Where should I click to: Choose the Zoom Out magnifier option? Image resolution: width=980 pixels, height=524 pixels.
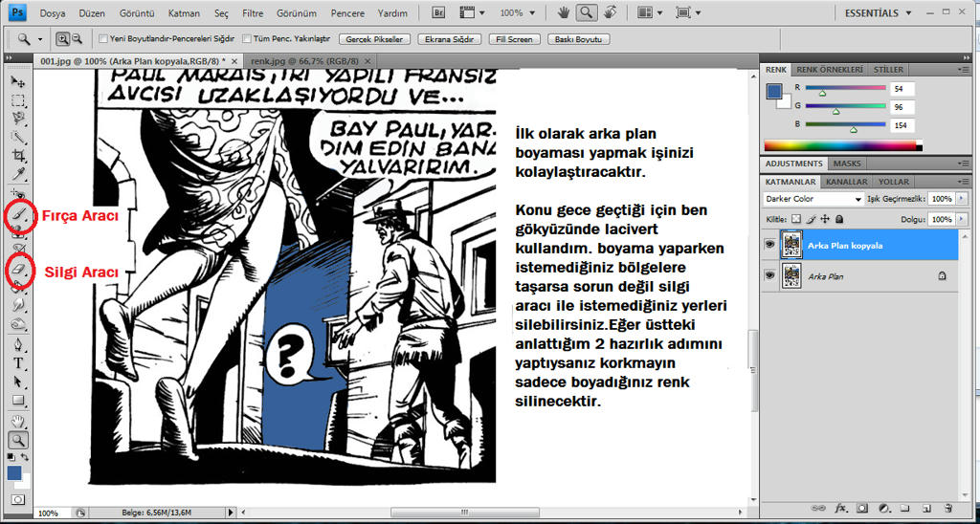77,38
